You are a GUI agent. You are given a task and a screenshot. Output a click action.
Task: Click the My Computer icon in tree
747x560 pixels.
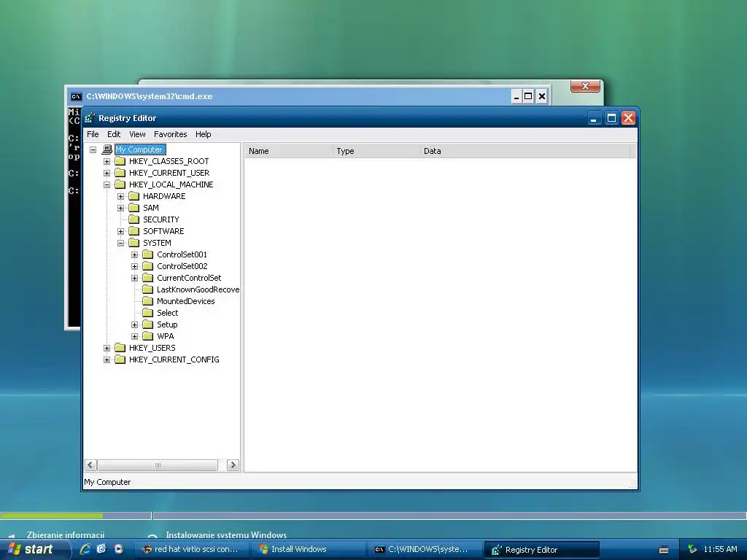point(107,149)
